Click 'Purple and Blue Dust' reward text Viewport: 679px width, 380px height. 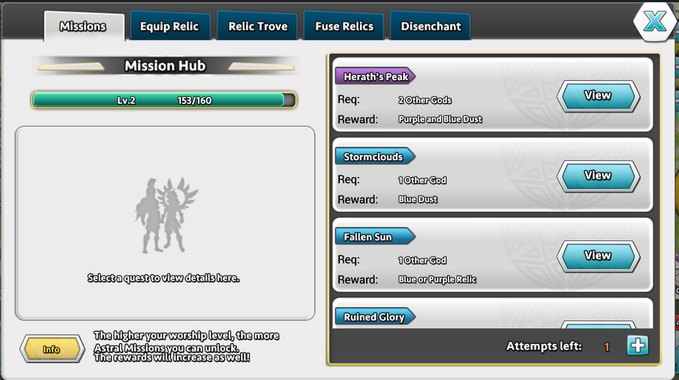[440, 119]
